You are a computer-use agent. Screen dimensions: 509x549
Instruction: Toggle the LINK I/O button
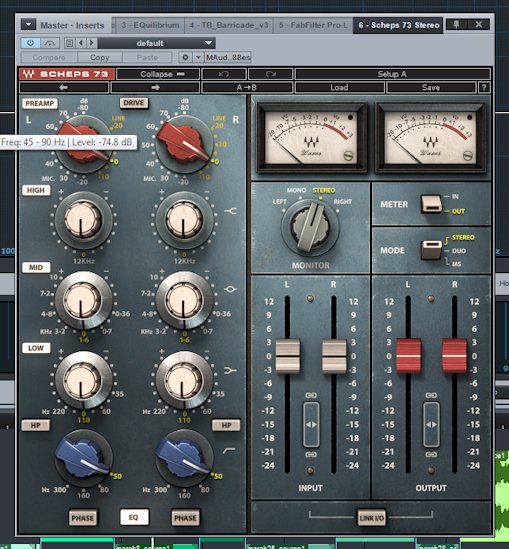point(371,517)
